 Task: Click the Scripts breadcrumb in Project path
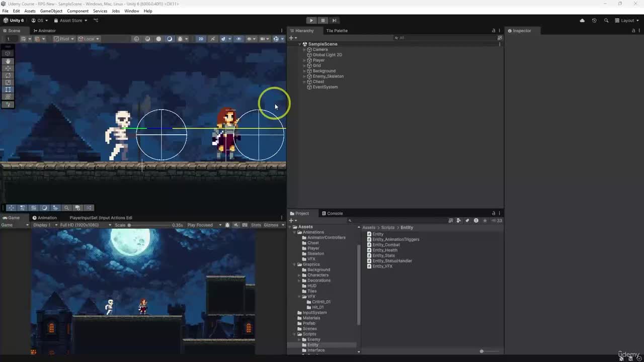[387, 228]
